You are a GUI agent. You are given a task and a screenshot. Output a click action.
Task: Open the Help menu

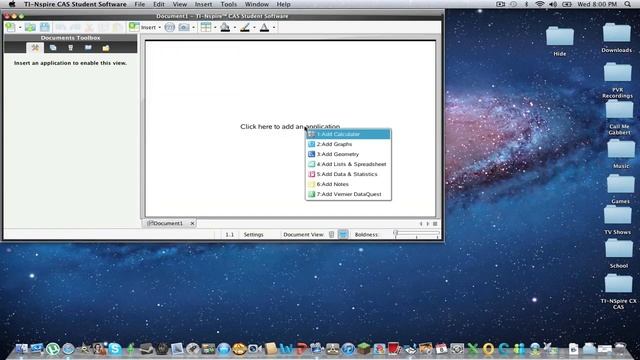coord(283,4)
